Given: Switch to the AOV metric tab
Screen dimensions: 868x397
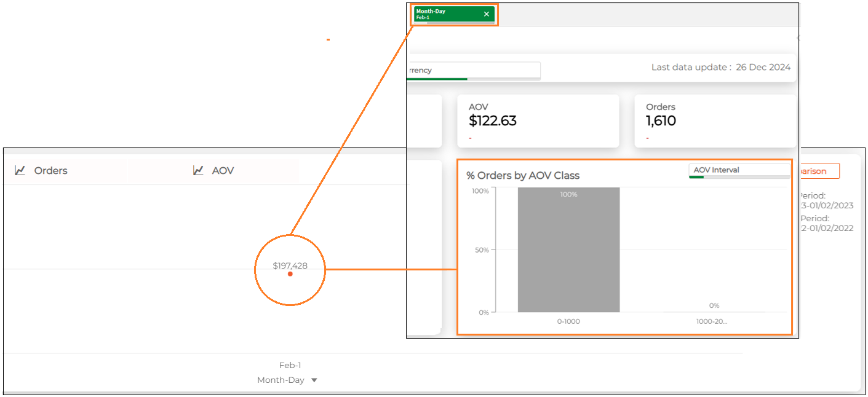Looking at the screenshot, I should pos(223,171).
